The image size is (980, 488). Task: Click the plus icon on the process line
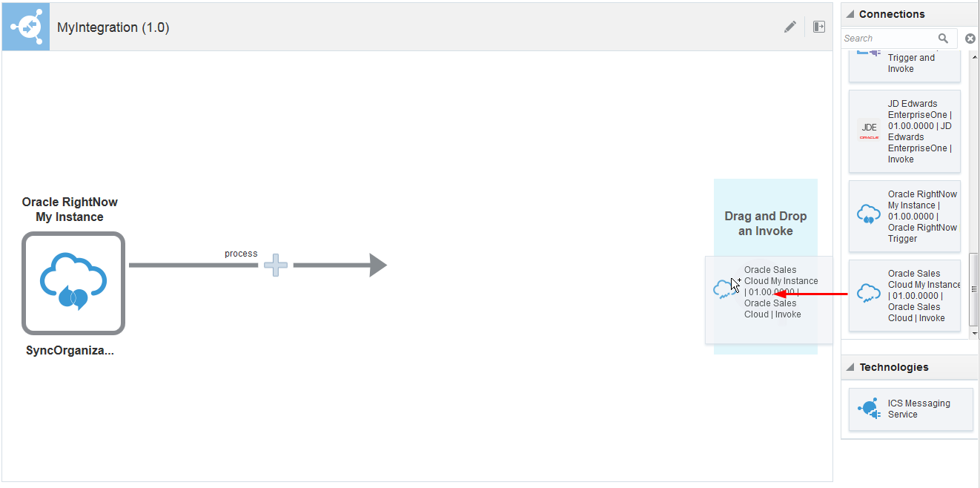[x=275, y=265]
